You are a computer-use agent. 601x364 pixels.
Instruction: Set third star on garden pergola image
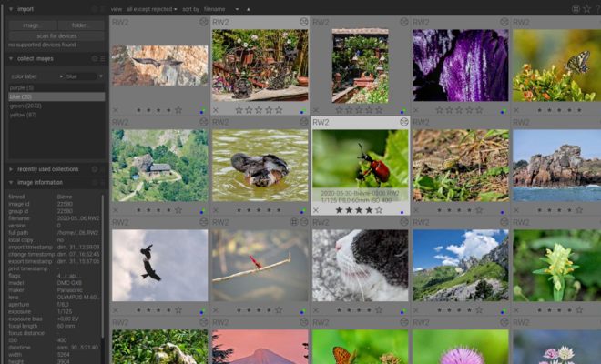point(359,110)
